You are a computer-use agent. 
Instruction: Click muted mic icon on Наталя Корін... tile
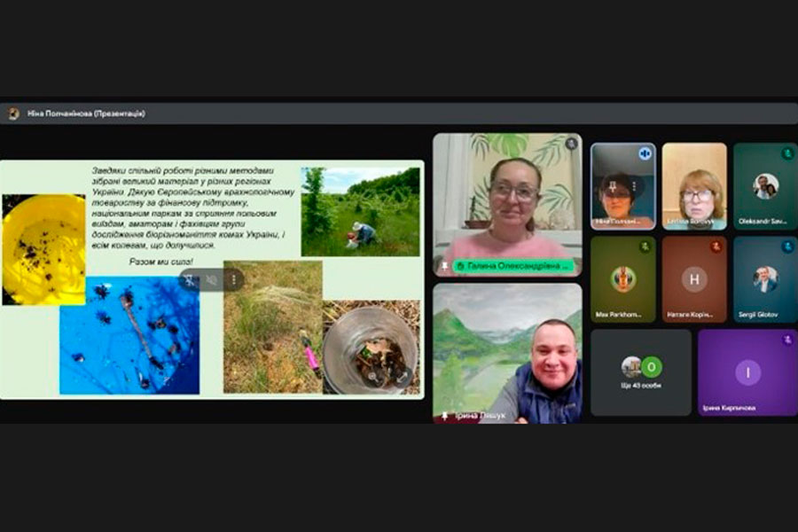point(716,246)
